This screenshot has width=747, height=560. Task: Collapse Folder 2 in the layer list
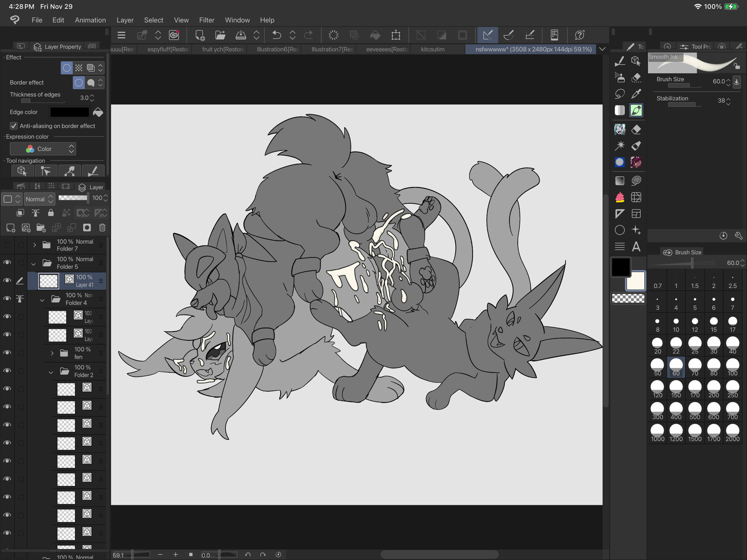51,372
